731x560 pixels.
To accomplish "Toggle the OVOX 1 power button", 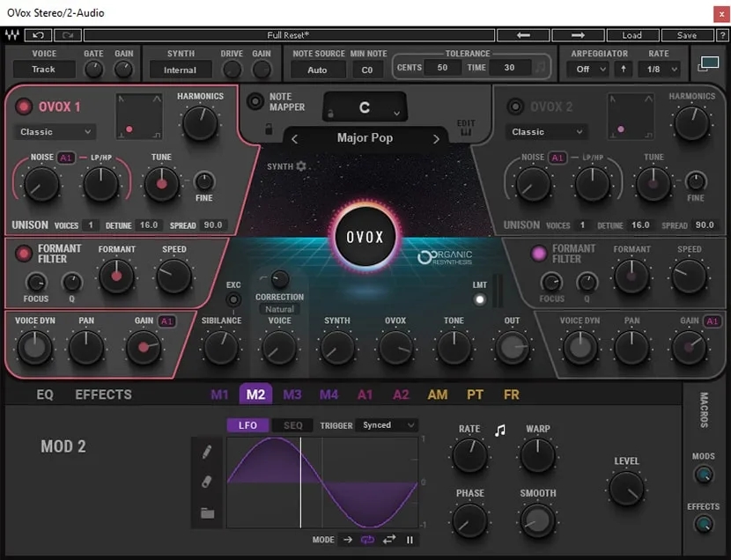I will tap(23, 107).
